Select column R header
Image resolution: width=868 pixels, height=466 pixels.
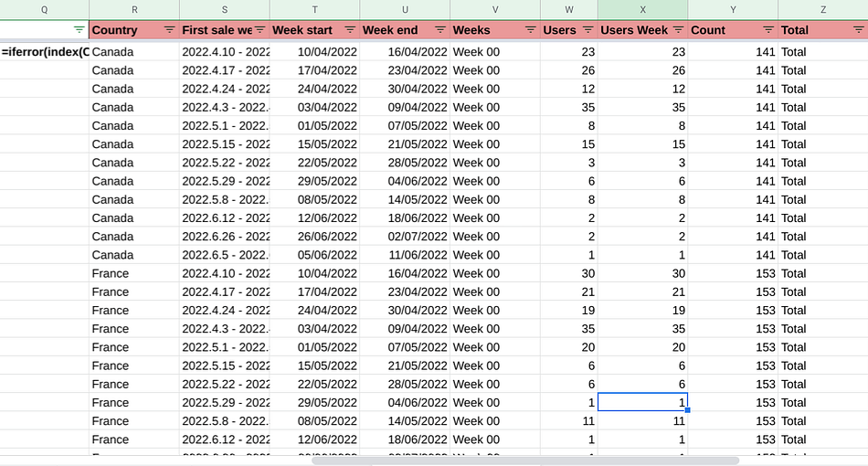(x=134, y=10)
